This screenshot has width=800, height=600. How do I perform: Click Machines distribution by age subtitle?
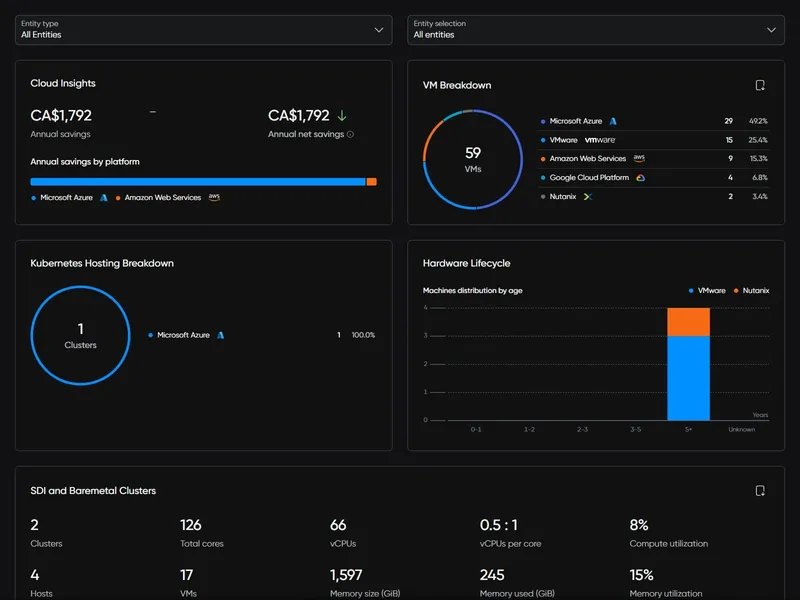pos(472,290)
